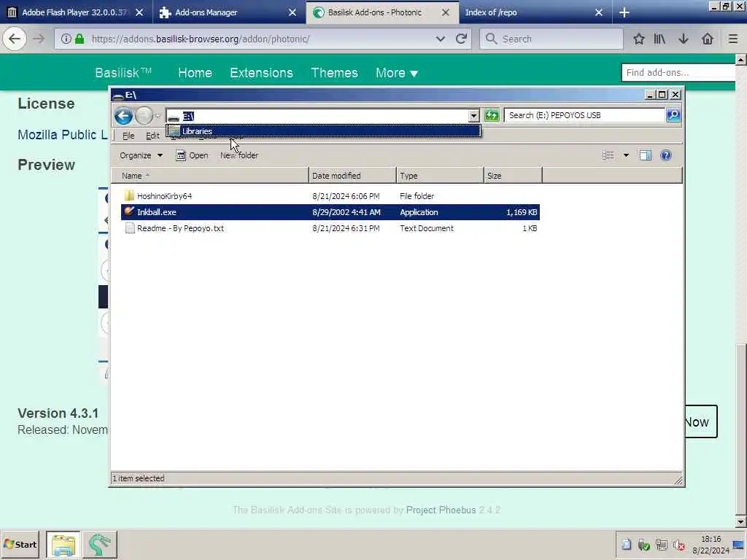Sort files by Name column
Viewport: 747px width, 560px height.
click(210, 176)
